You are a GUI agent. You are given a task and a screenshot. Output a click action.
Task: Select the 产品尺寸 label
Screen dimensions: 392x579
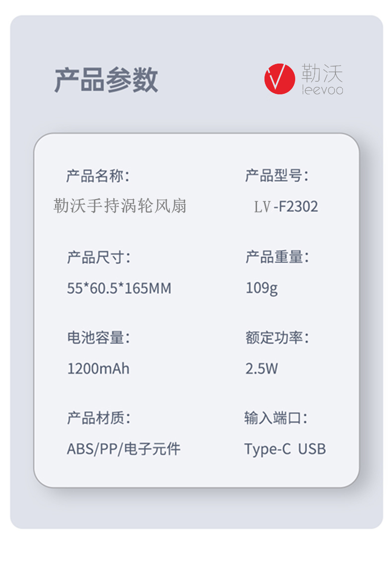pos(98,257)
